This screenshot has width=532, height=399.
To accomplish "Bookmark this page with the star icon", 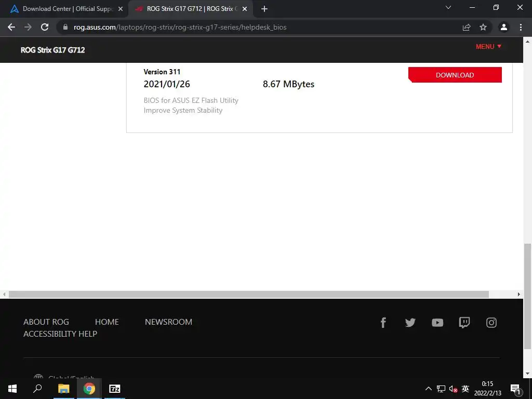I will (483, 27).
